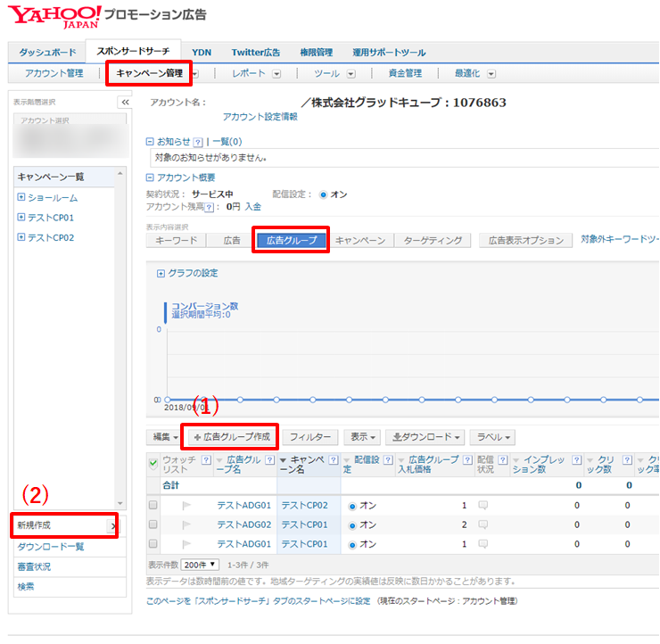Open the ツール dropdown arrow

351,74
